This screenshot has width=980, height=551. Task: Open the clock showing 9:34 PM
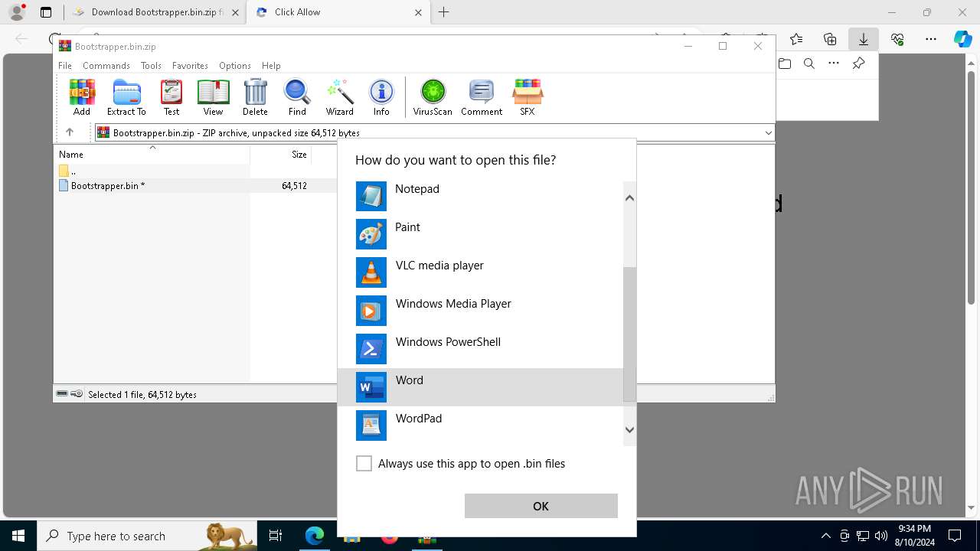(x=915, y=536)
